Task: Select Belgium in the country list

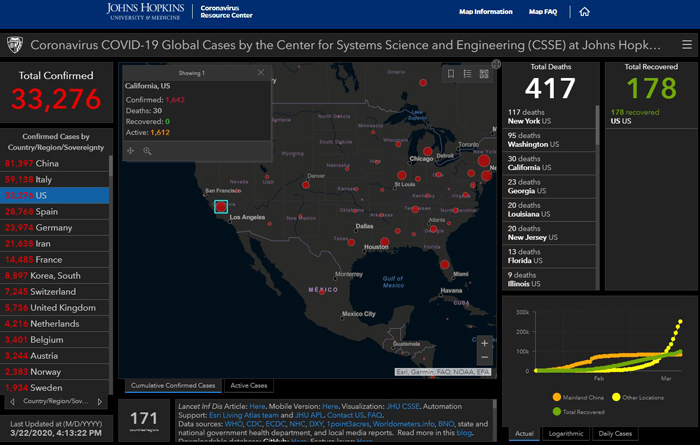Action: (54, 340)
